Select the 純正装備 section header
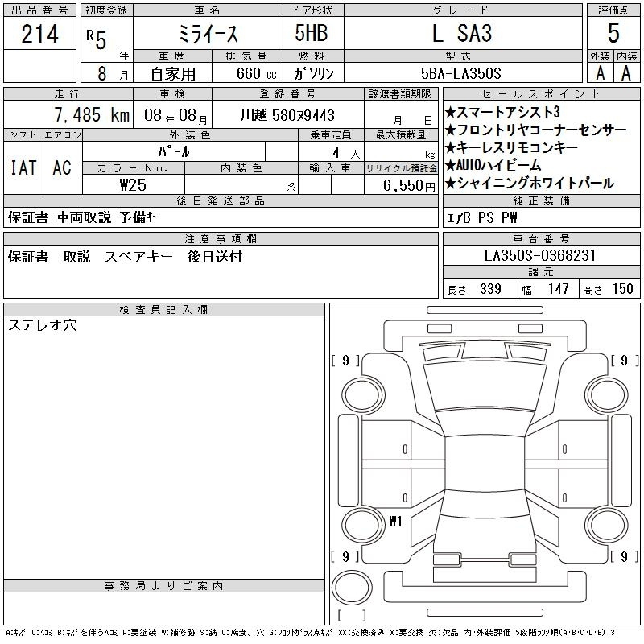 [x=541, y=200]
